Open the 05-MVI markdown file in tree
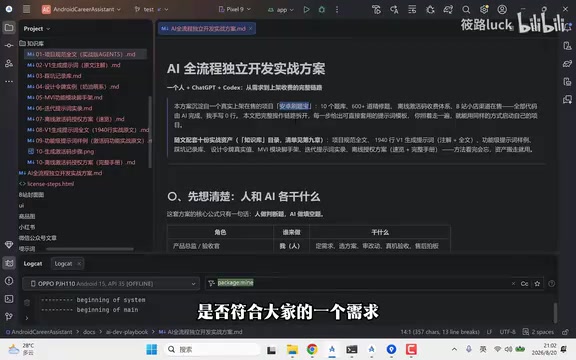576x360 pixels. coord(65,97)
